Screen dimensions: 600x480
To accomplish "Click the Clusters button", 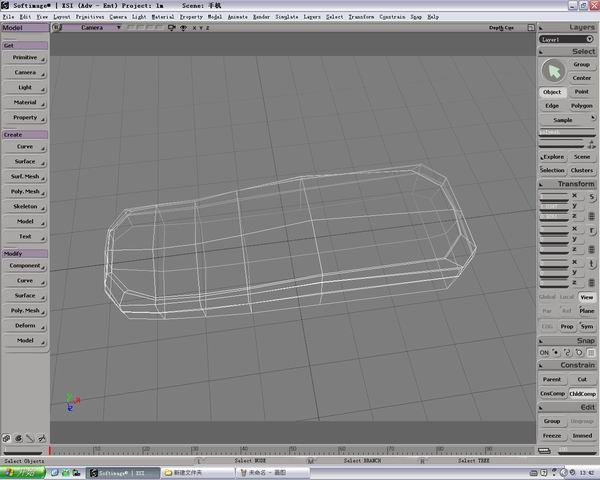I will (x=582, y=170).
